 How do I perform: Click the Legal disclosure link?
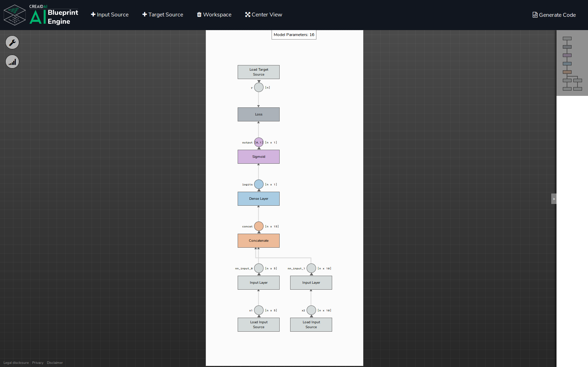(16, 362)
